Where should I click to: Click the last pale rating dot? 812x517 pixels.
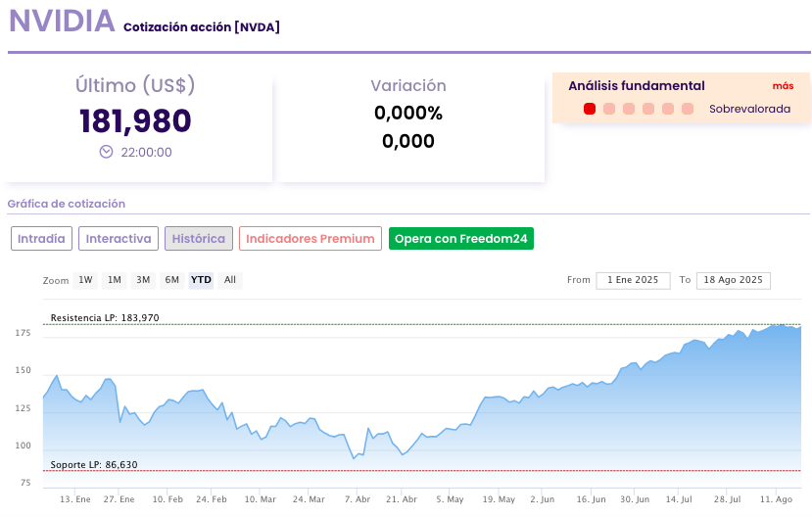pos(688,109)
